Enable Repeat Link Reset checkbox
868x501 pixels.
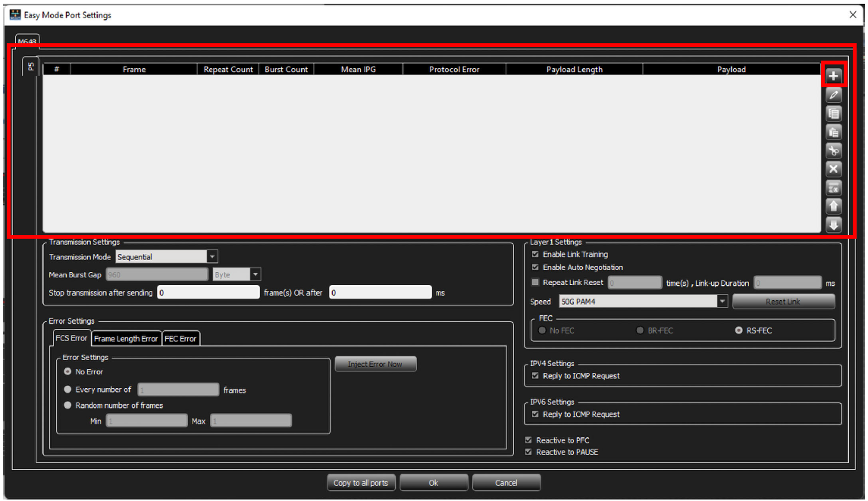(x=534, y=282)
